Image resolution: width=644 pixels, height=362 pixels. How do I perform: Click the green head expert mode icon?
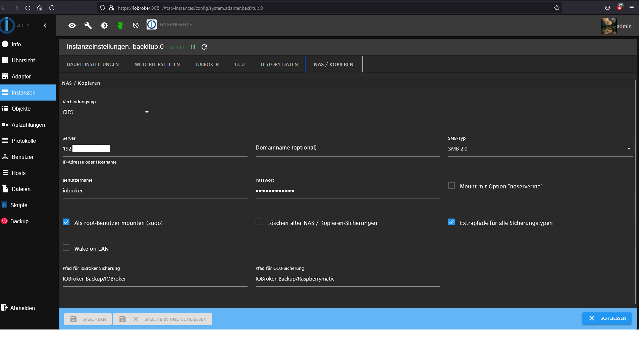(120, 25)
